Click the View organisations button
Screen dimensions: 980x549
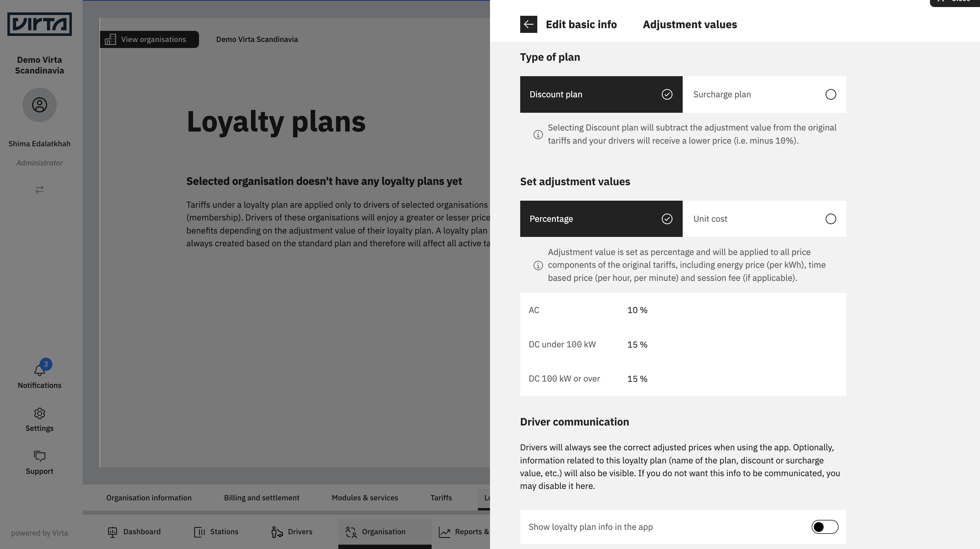149,39
